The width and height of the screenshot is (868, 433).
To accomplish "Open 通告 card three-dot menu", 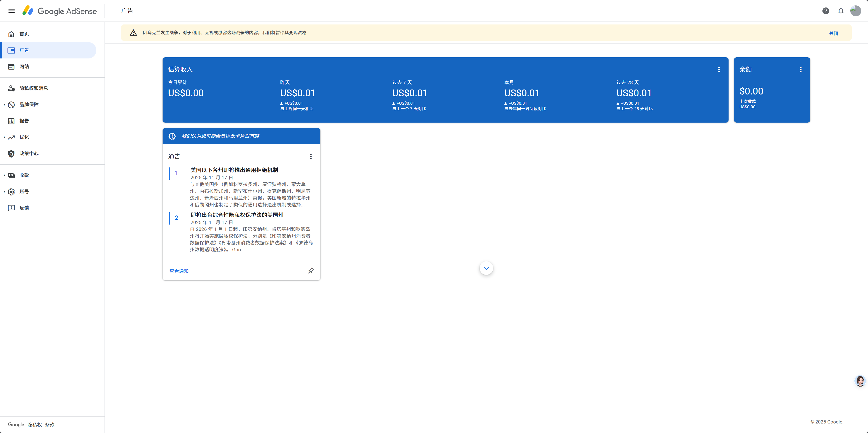I will 311,157.
